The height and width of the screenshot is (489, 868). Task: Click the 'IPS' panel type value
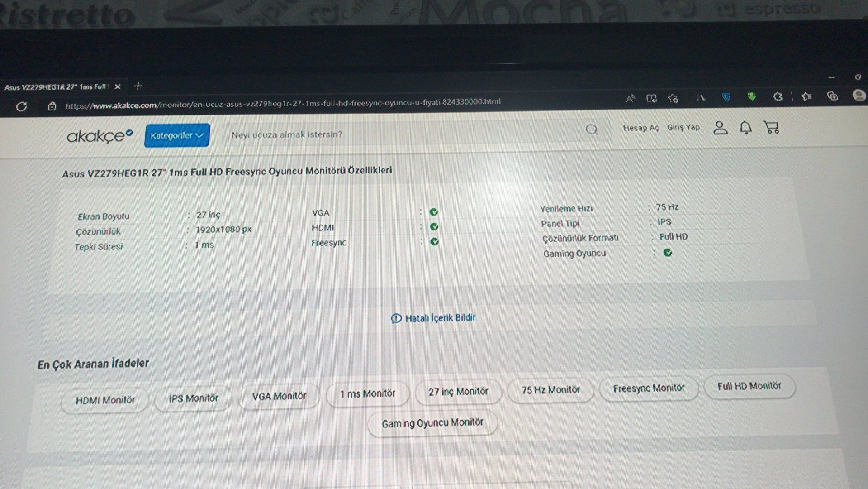pos(664,222)
